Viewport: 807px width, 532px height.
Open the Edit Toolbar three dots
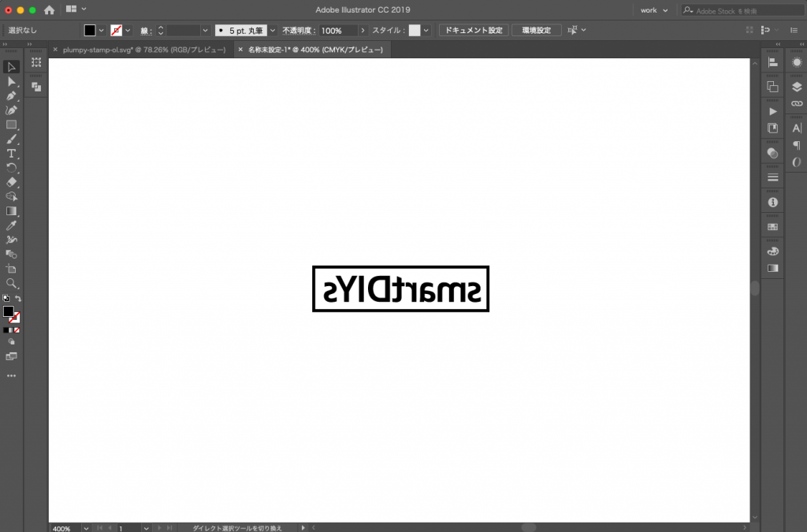(x=11, y=376)
